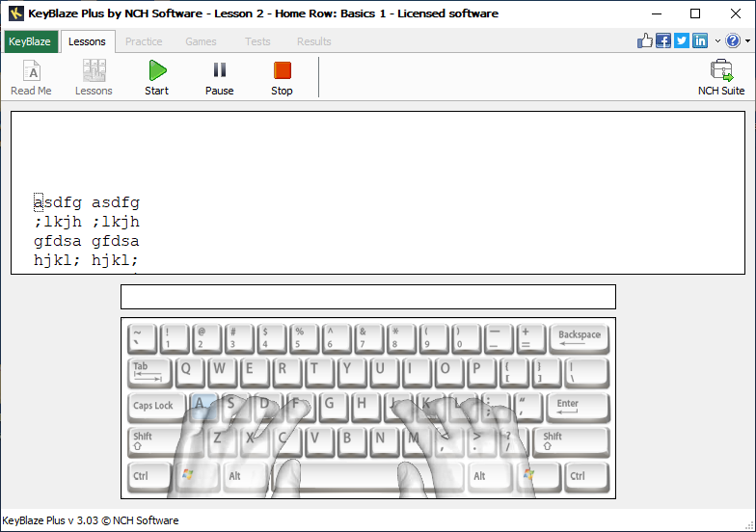Switch to the Games tab
The height and width of the screenshot is (532, 756).
coord(201,41)
